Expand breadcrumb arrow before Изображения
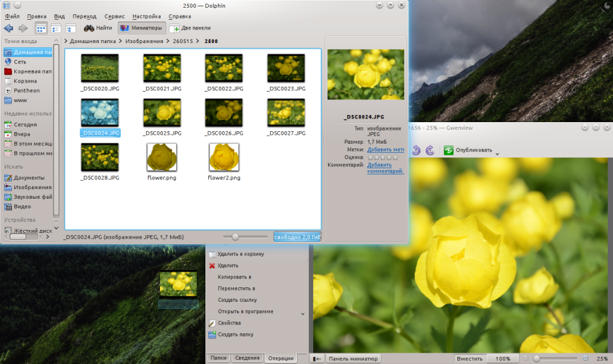The image size is (613, 364). click(x=120, y=41)
